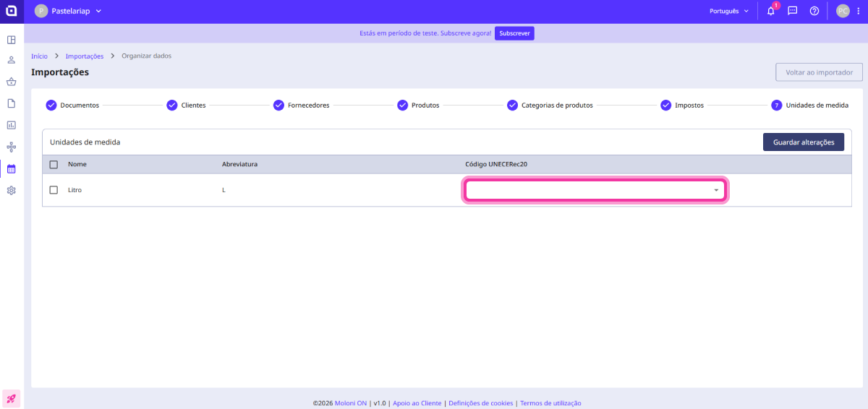The width and height of the screenshot is (868, 409).
Task: Open the bar chart reports sidebar icon
Action: (x=12, y=125)
